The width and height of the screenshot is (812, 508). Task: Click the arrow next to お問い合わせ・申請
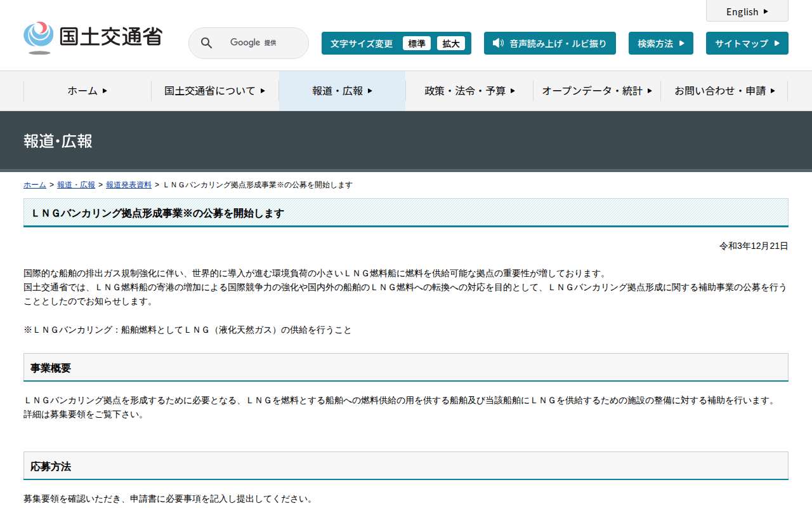pyautogui.click(x=773, y=91)
